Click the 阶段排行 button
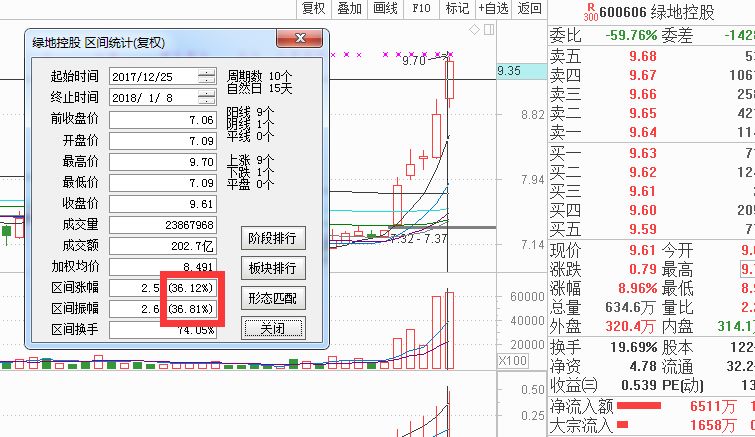Image resolution: width=755 pixels, height=437 pixels. 273,238
